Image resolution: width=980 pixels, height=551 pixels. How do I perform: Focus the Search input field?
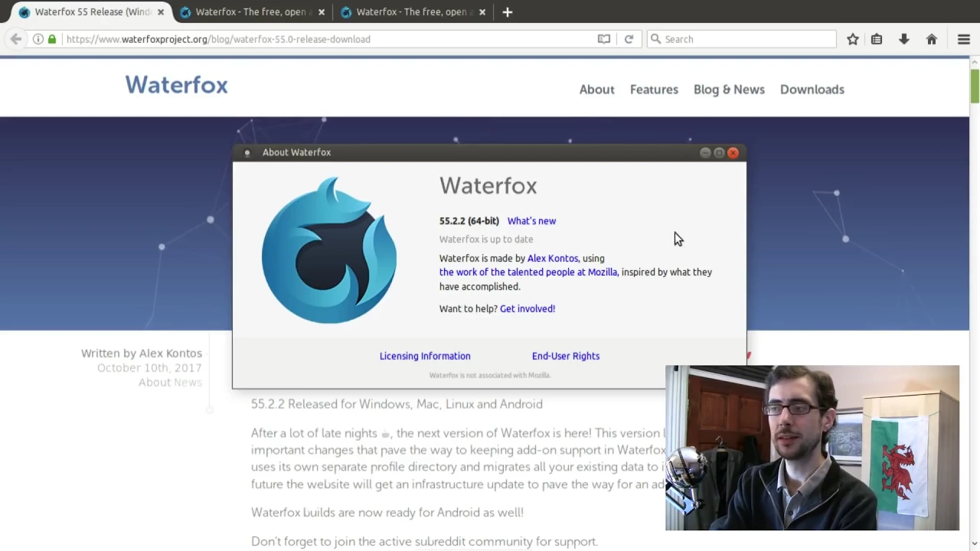(741, 39)
